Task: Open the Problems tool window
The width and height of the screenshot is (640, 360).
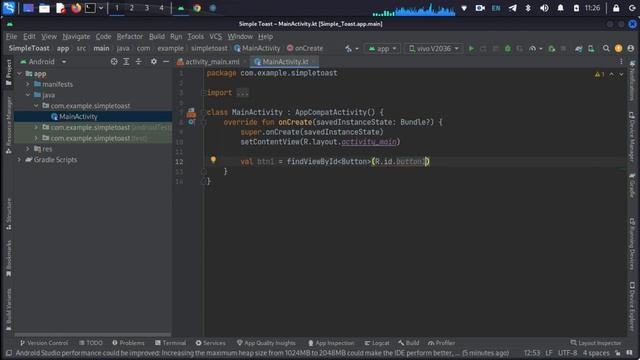Action: pos(128,343)
